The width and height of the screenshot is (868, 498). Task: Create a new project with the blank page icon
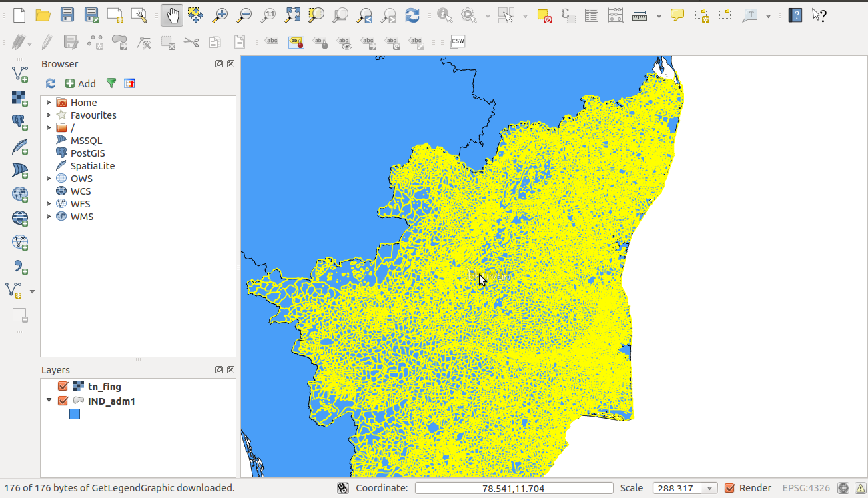pos(20,15)
